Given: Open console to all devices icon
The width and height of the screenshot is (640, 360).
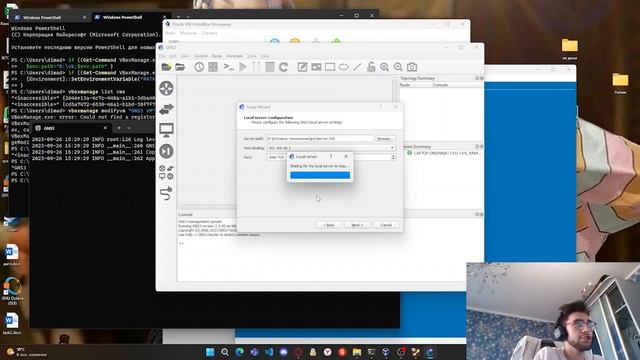Looking at the screenshot, I should [x=229, y=67].
